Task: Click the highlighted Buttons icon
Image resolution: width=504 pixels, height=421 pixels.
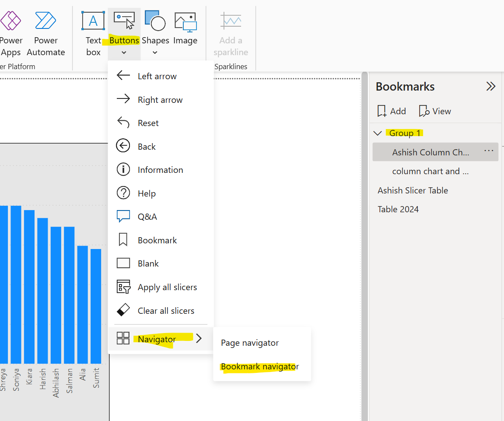Action: (124, 21)
